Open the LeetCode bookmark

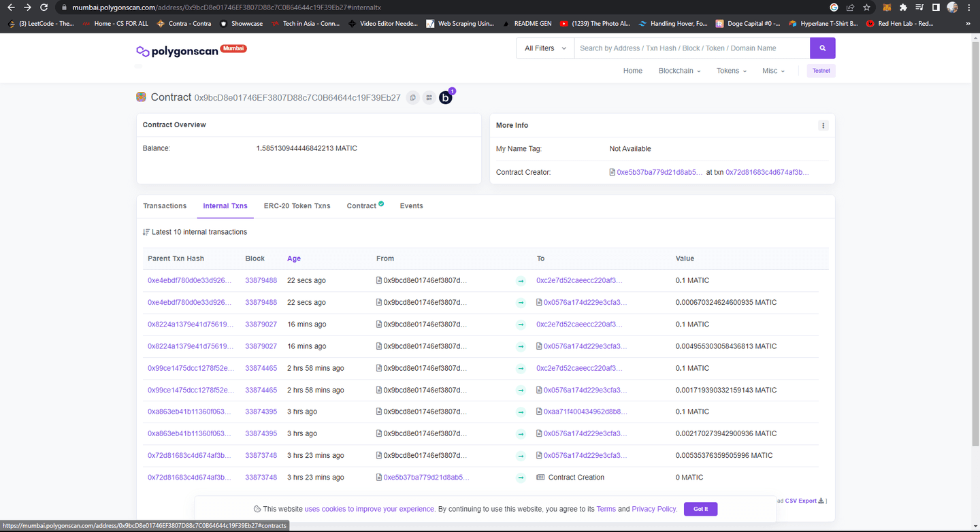(41, 24)
